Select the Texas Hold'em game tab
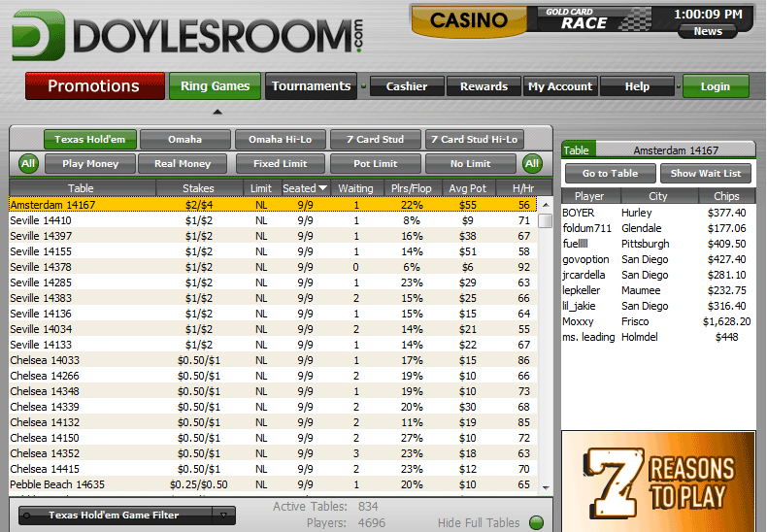 pos(90,140)
